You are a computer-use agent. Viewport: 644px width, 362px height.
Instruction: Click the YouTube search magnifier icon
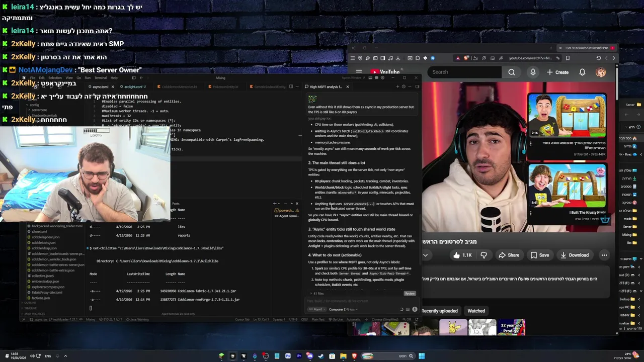512,72
